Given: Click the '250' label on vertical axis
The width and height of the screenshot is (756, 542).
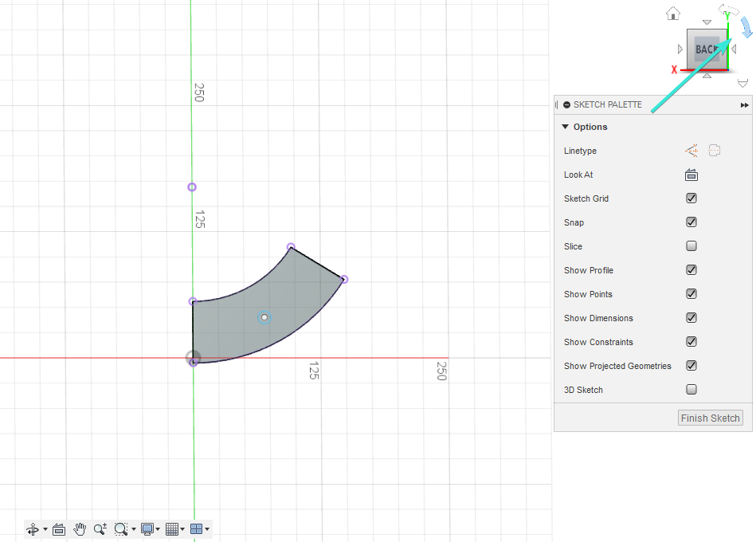Looking at the screenshot, I should coord(199,92).
